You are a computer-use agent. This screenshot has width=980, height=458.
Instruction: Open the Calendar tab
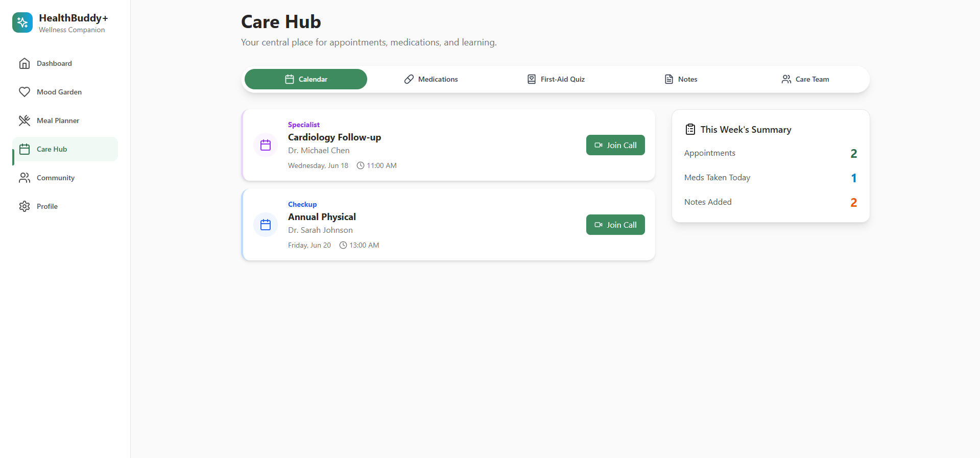click(306, 79)
